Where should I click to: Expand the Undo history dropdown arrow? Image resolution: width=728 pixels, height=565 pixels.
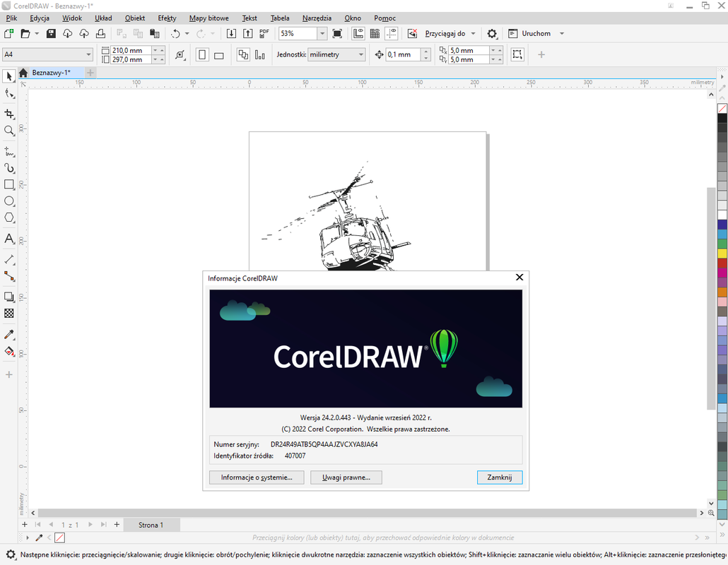tap(187, 33)
